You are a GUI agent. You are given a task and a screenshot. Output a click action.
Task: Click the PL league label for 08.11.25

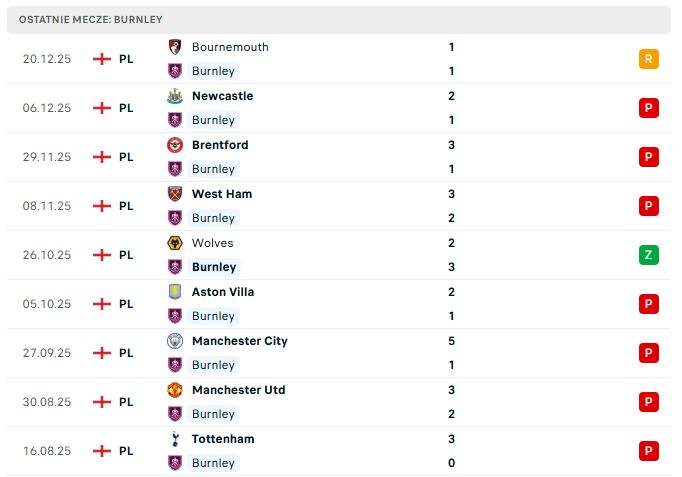(126, 206)
